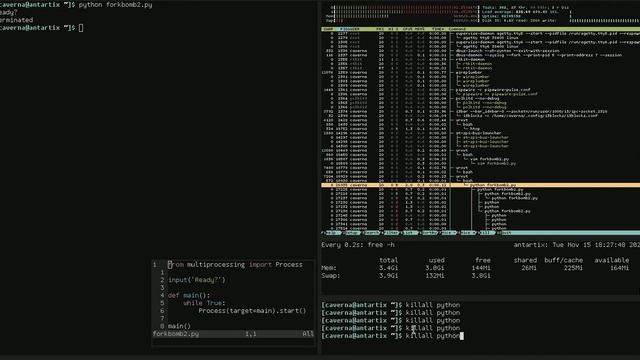Click the 'while True:' line in vim
Image resolution: width=640 pixels, height=360 pixels.
(x=204, y=303)
